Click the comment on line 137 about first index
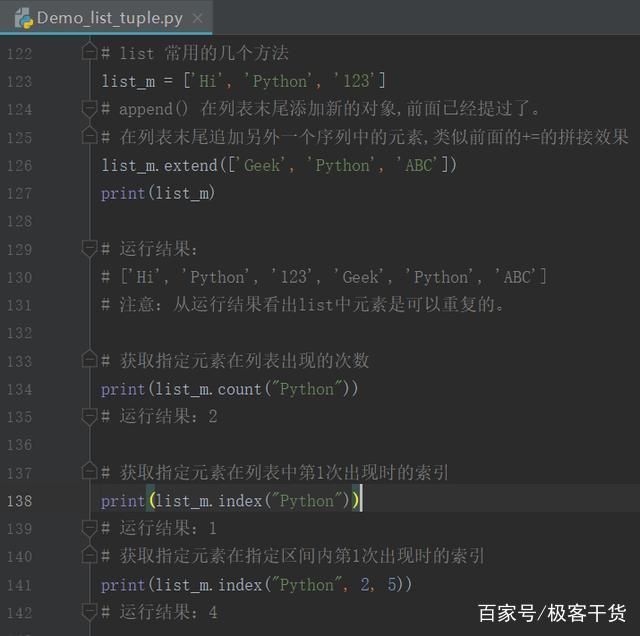 pos(275,472)
